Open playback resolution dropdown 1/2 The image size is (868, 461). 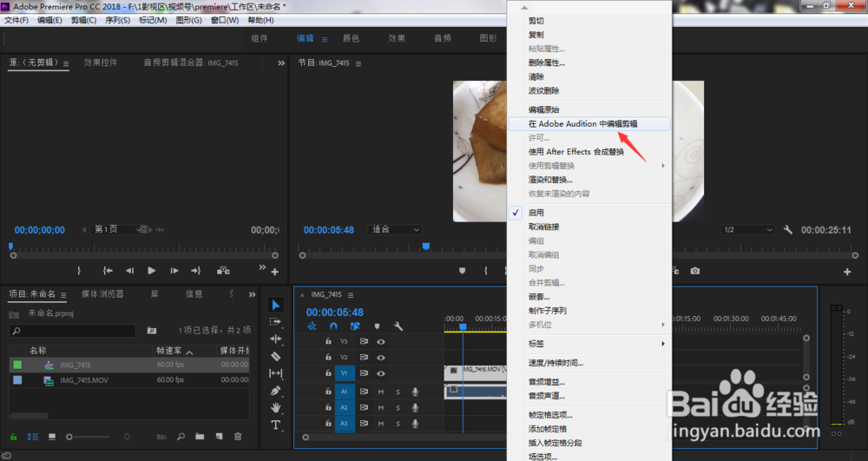pos(748,230)
